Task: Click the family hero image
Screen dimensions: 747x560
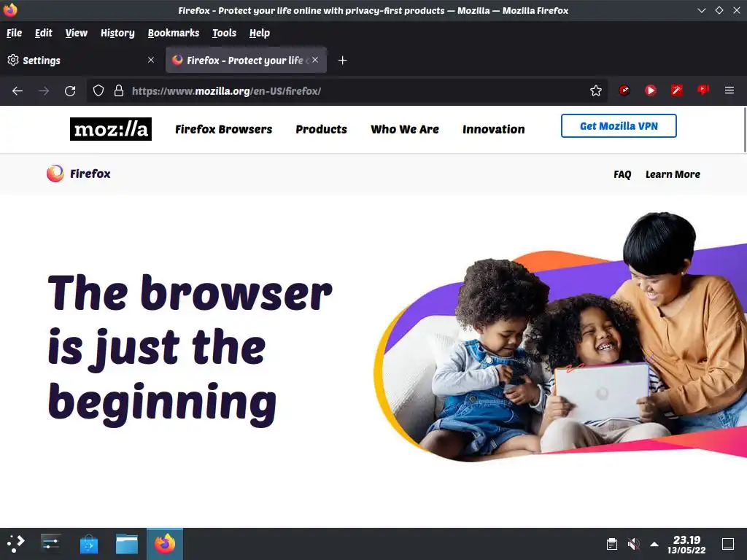Action: click(560, 337)
